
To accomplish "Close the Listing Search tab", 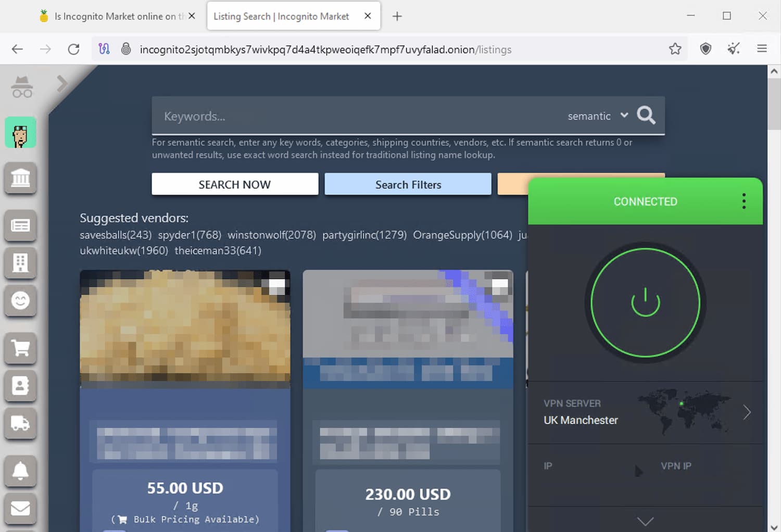I will (368, 16).
